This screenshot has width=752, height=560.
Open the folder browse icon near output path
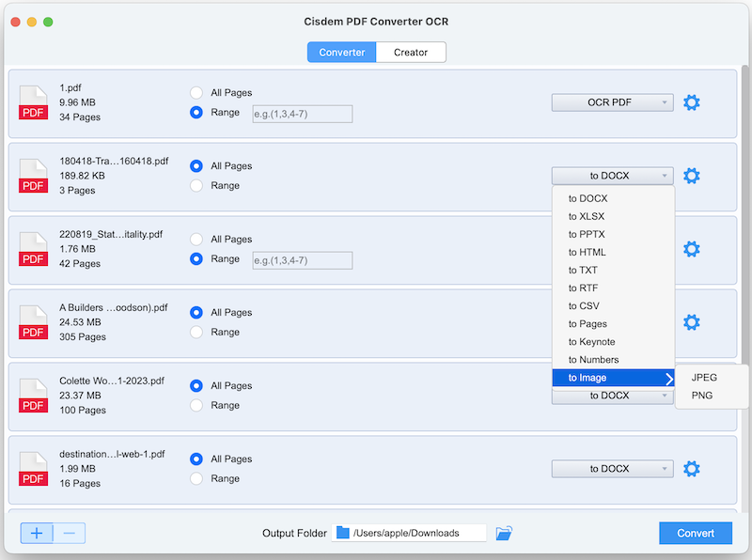(x=504, y=533)
